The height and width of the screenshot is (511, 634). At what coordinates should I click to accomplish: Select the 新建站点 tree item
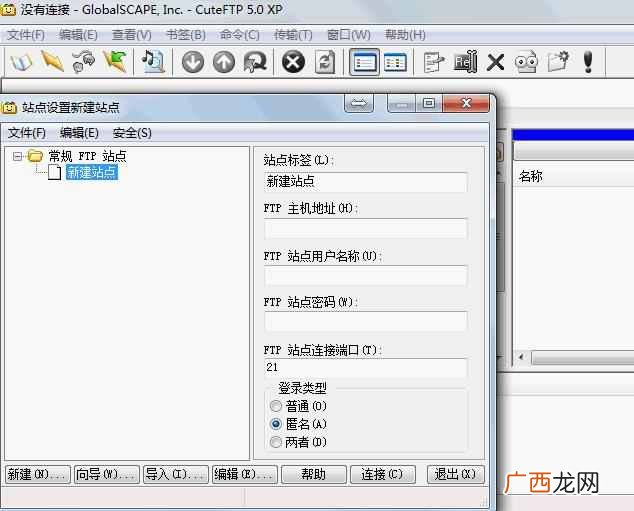92,172
